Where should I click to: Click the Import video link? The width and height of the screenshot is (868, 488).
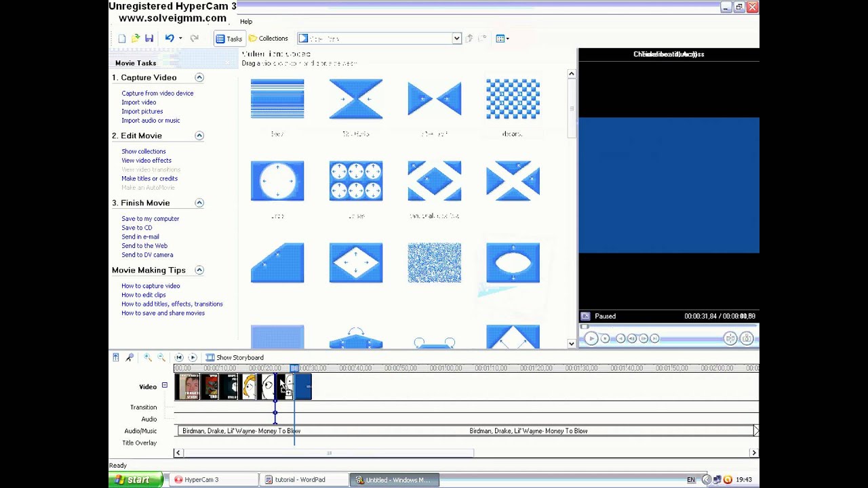pos(138,102)
